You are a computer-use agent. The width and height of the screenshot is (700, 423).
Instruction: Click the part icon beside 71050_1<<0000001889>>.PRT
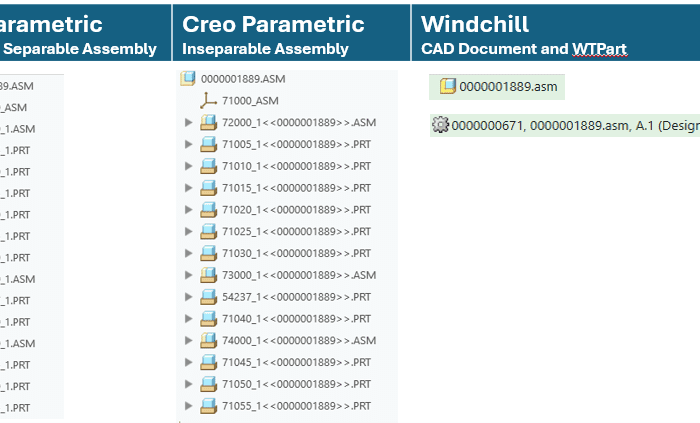tap(208, 384)
